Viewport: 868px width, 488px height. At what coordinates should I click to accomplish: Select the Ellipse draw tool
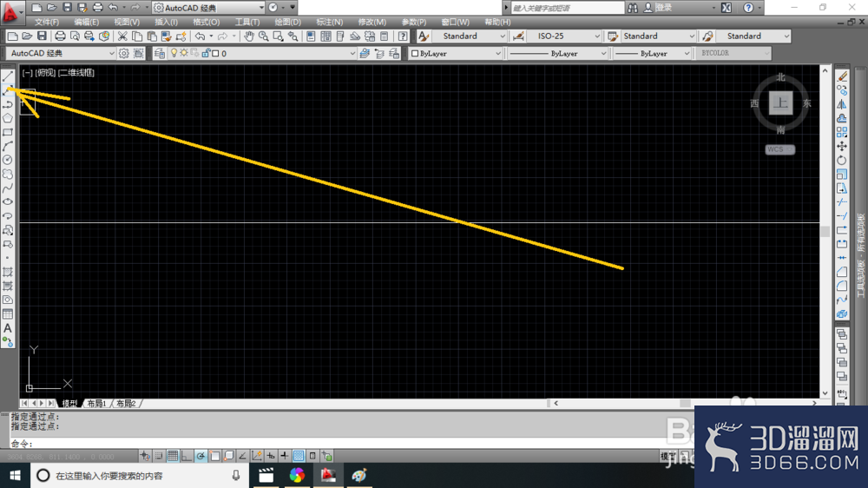(x=8, y=202)
